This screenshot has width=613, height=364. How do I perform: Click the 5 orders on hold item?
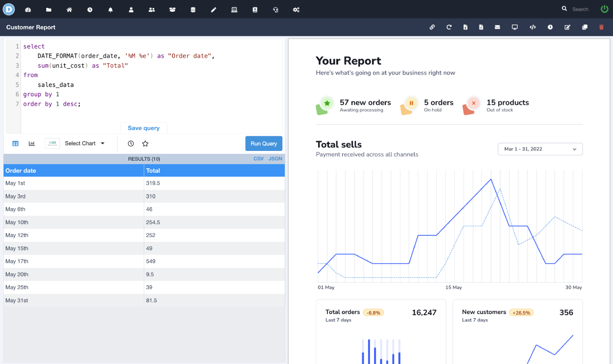(x=427, y=106)
